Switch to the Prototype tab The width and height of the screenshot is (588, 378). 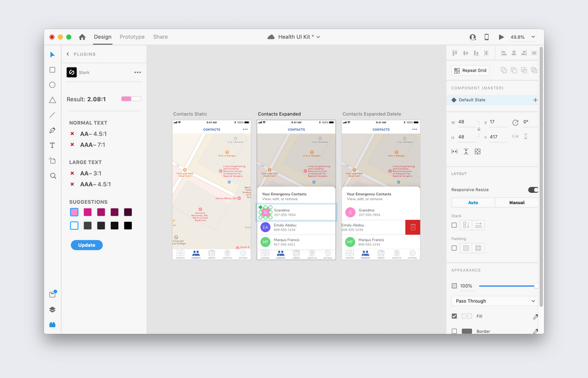tap(132, 36)
